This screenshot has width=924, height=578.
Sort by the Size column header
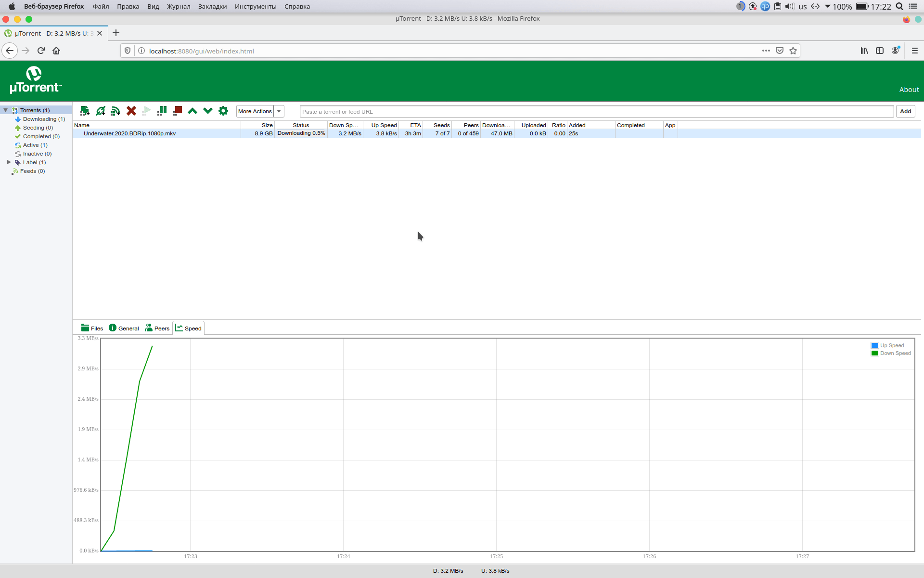pos(257,125)
